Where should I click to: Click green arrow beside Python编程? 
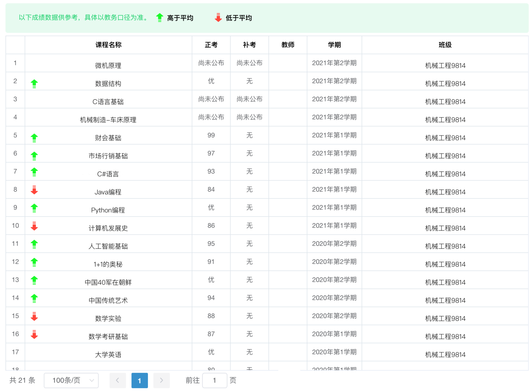coord(34,208)
